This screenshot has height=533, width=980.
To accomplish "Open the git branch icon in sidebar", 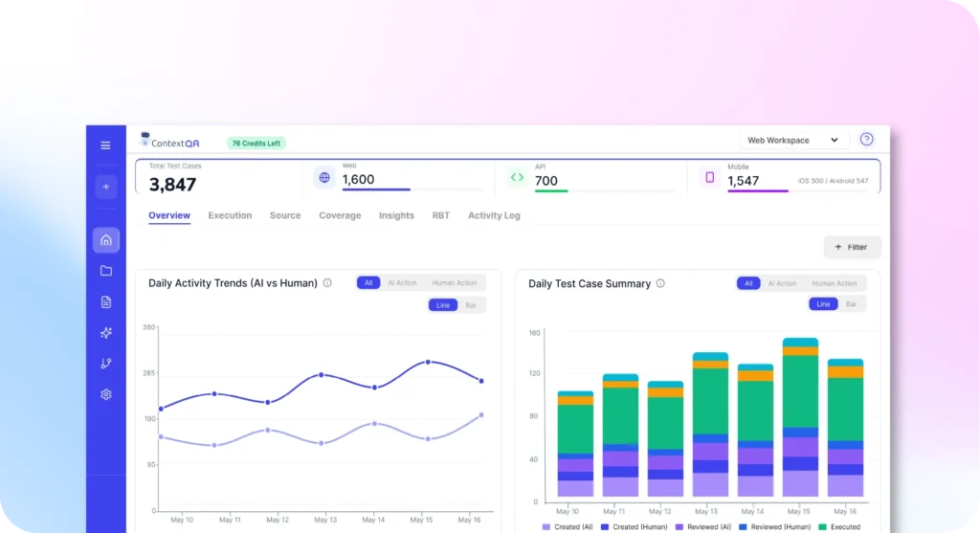I will pyautogui.click(x=105, y=364).
